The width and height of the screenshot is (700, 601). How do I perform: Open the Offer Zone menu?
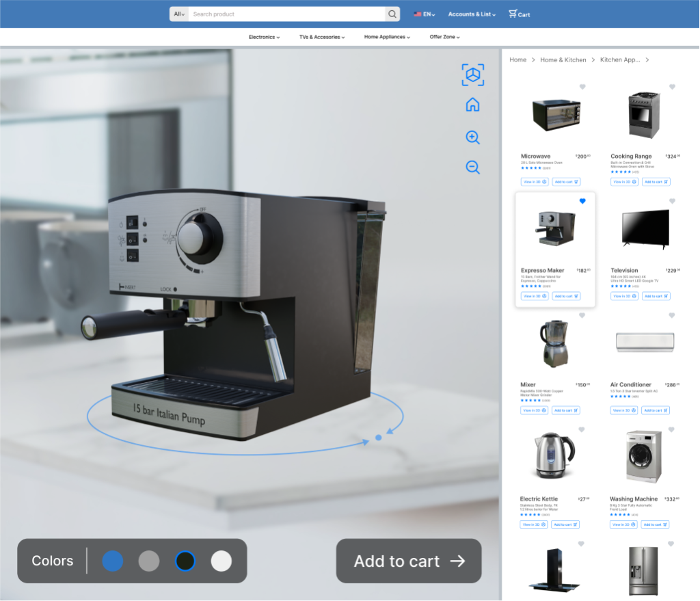point(444,37)
